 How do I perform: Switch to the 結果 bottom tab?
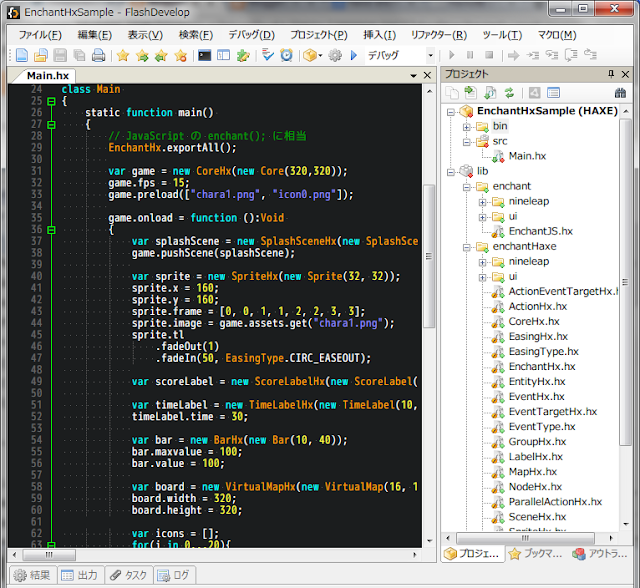click(x=32, y=575)
